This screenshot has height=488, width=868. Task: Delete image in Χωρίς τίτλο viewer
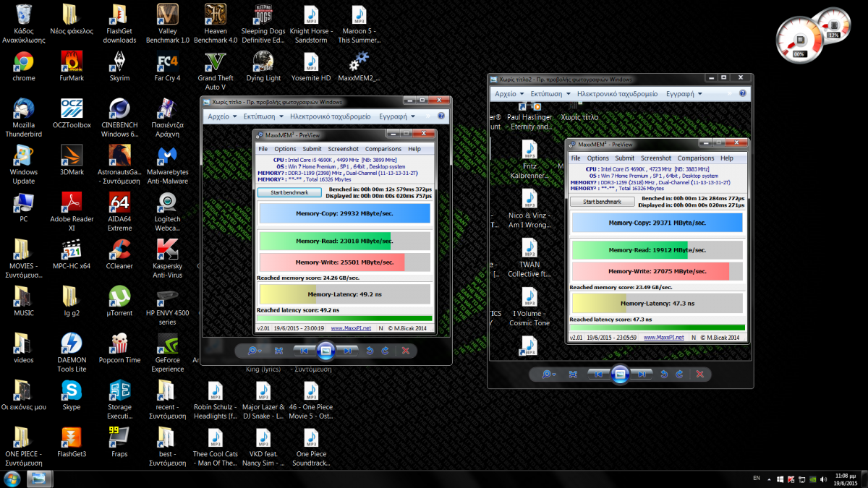click(405, 351)
